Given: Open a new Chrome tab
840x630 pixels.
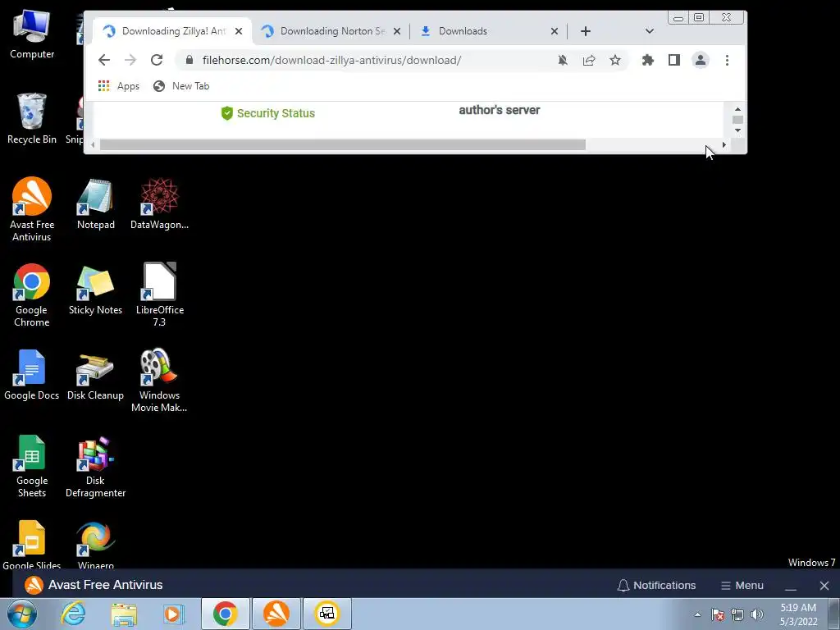Looking at the screenshot, I should point(586,31).
